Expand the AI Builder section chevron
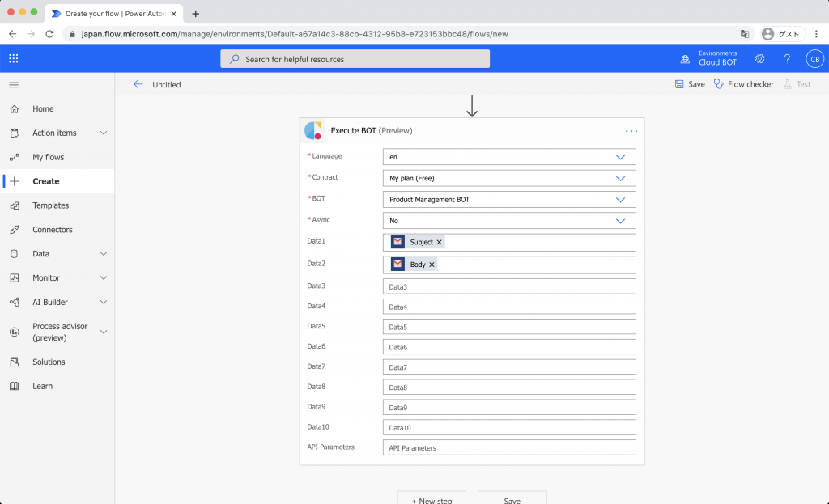This screenshot has height=504, width=829. [104, 303]
